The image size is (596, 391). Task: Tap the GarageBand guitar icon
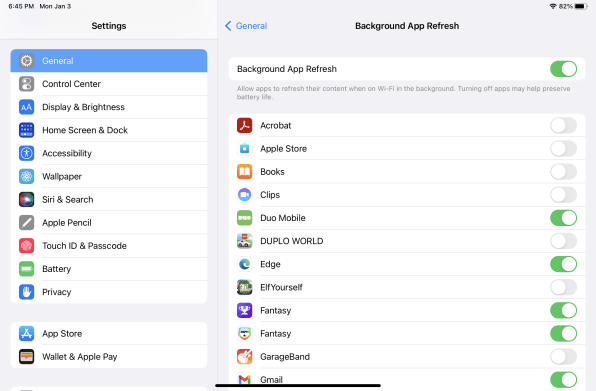click(244, 357)
